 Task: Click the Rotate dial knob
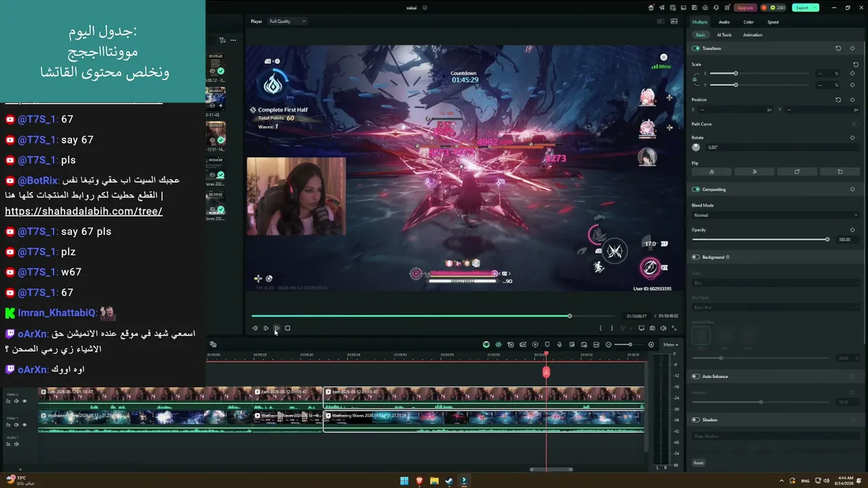click(696, 147)
